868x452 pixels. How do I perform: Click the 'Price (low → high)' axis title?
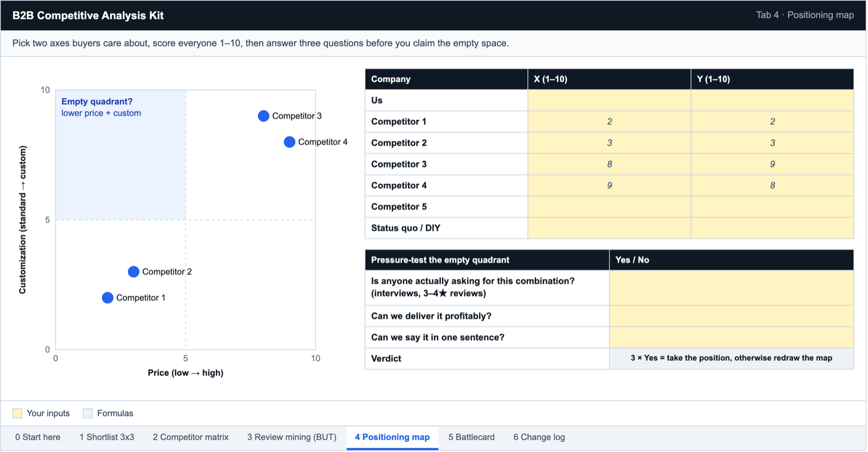pyautogui.click(x=186, y=373)
